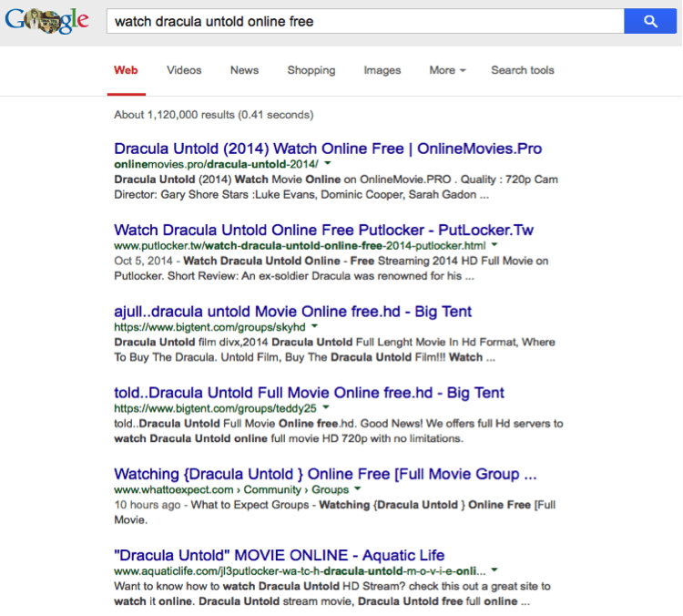Screen dimensions: 683x616
Task: Expand the More dropdown menu
Action: pyautogui.click(x=447, y=70)
